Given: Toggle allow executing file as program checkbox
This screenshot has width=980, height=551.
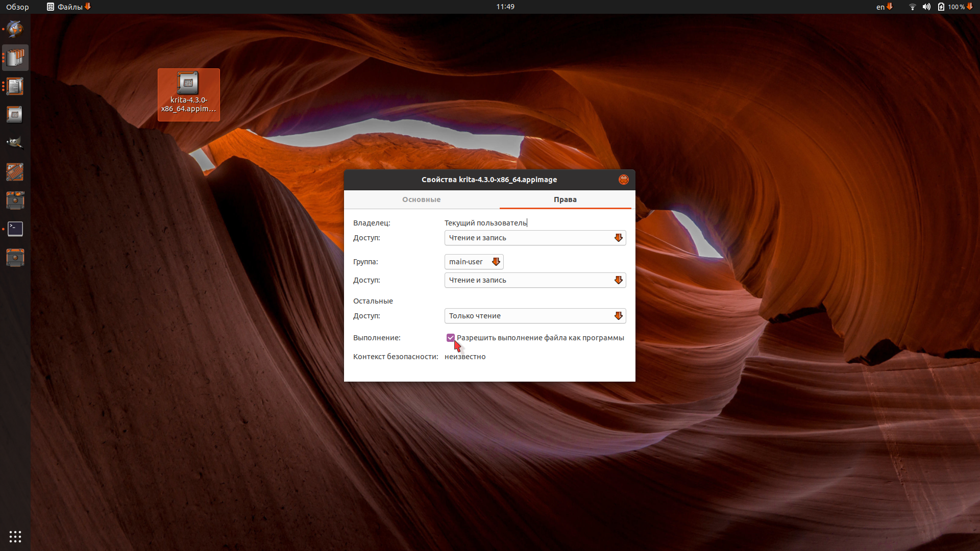Looking at the screenshot, I should click(451, 338).
